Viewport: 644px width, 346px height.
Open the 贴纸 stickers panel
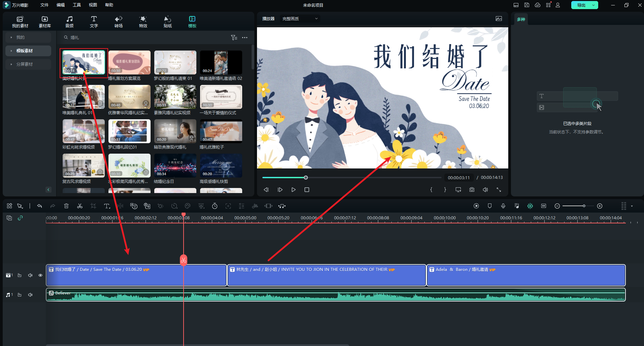coord(167,21)
